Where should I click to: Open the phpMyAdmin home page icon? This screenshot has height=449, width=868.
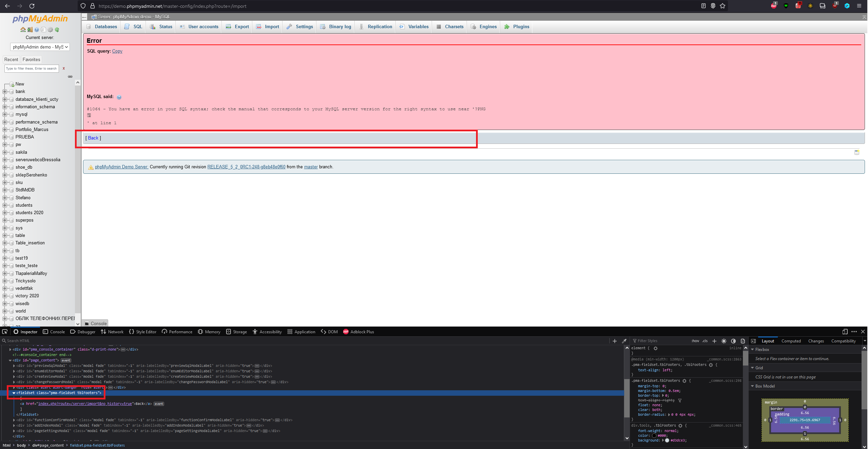(23, 30)
